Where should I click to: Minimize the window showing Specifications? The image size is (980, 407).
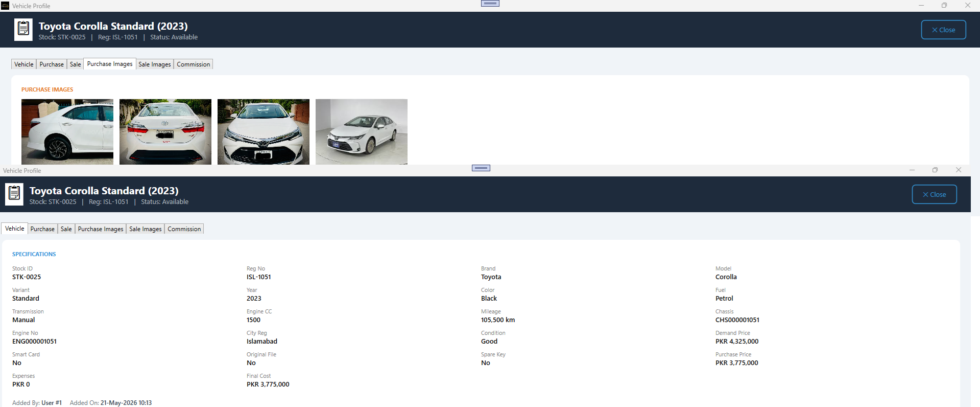(912, 170)
